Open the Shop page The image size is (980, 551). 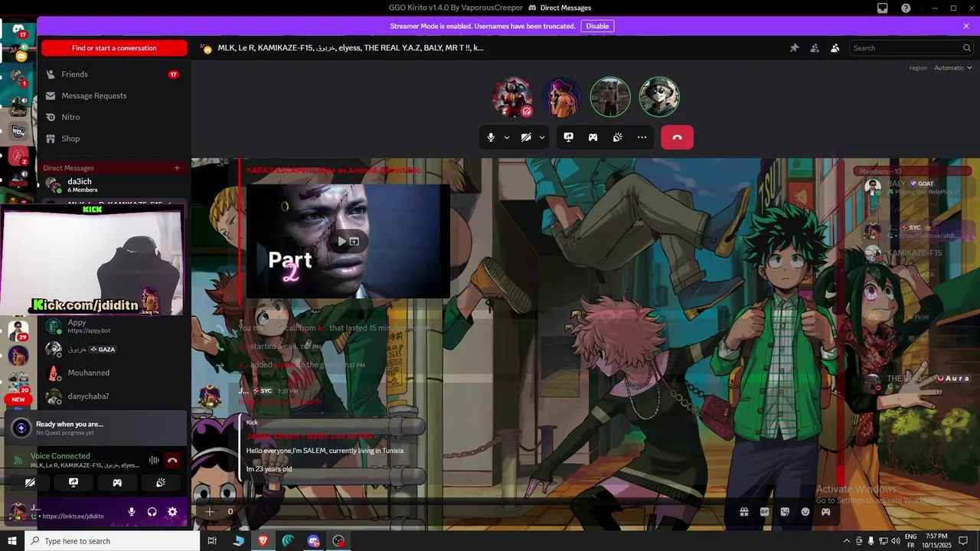tap(113, 139)
